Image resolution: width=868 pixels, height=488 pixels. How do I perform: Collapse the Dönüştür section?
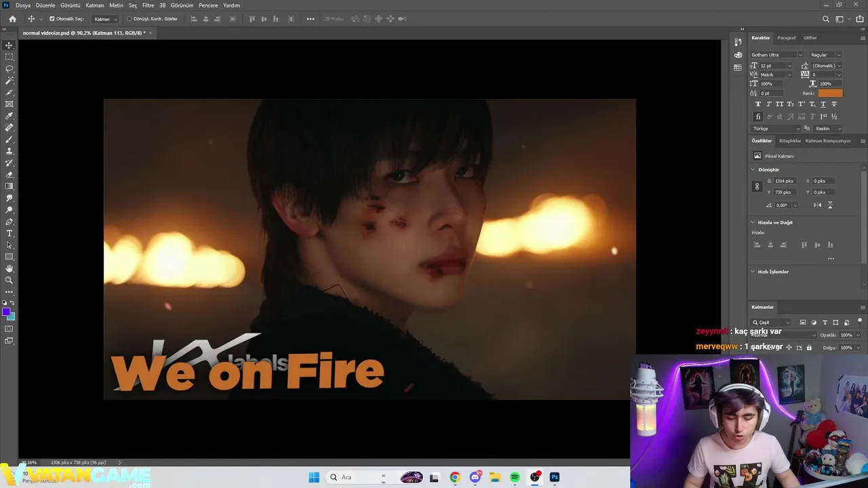[753, 169]
